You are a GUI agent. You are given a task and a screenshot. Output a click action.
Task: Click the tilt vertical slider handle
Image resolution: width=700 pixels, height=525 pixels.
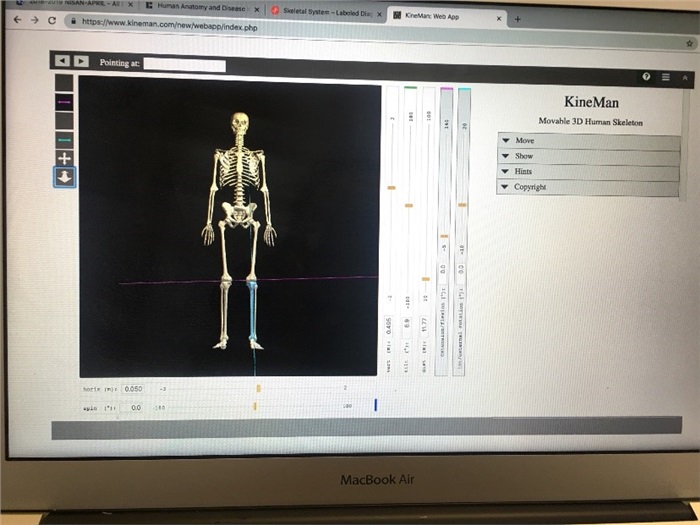[x=409, y=206]
